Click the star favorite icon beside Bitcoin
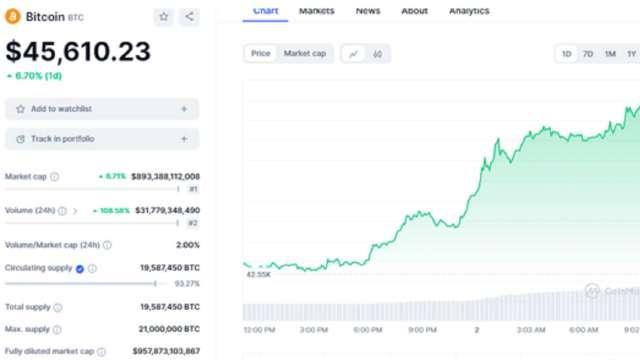The image size is (640, 360). 164,17
